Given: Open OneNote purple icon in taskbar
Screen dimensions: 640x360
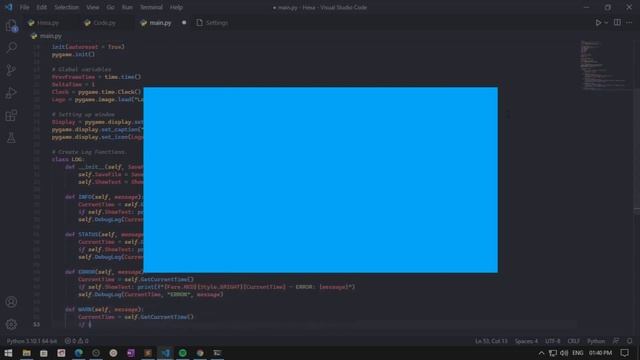Looking at the screenshot, I should 131,353.
